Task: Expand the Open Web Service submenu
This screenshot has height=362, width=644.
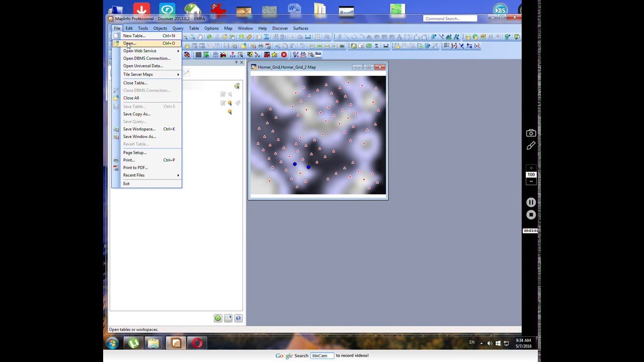Action: 146,51
